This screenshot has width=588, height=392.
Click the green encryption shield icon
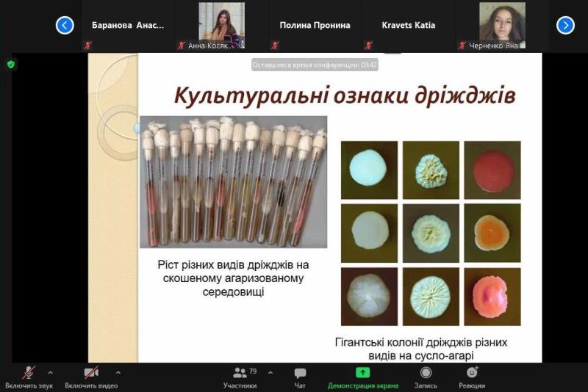click(11, 65)
